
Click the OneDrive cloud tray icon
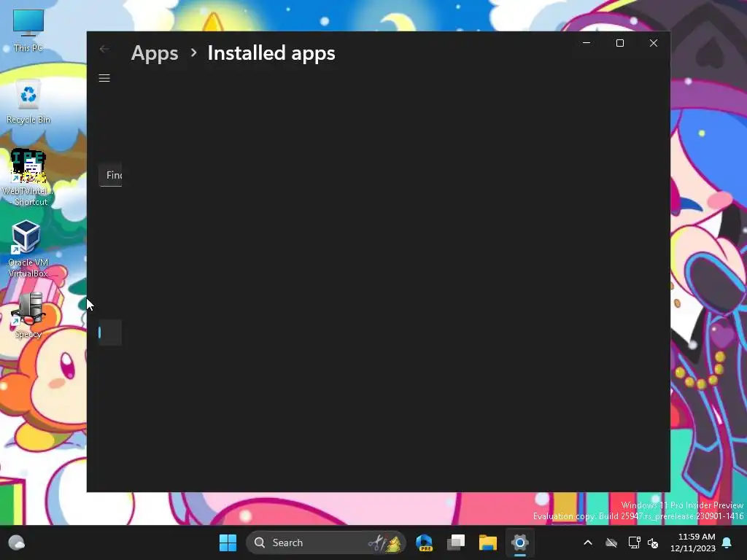click(x=611, y=542)
